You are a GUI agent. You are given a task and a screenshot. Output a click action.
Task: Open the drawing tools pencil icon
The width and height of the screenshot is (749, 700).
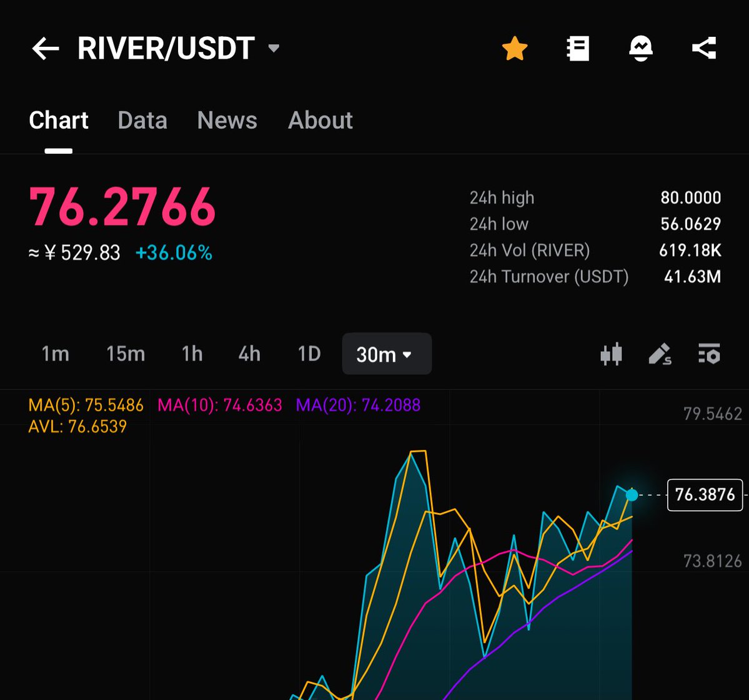(660, 354)
